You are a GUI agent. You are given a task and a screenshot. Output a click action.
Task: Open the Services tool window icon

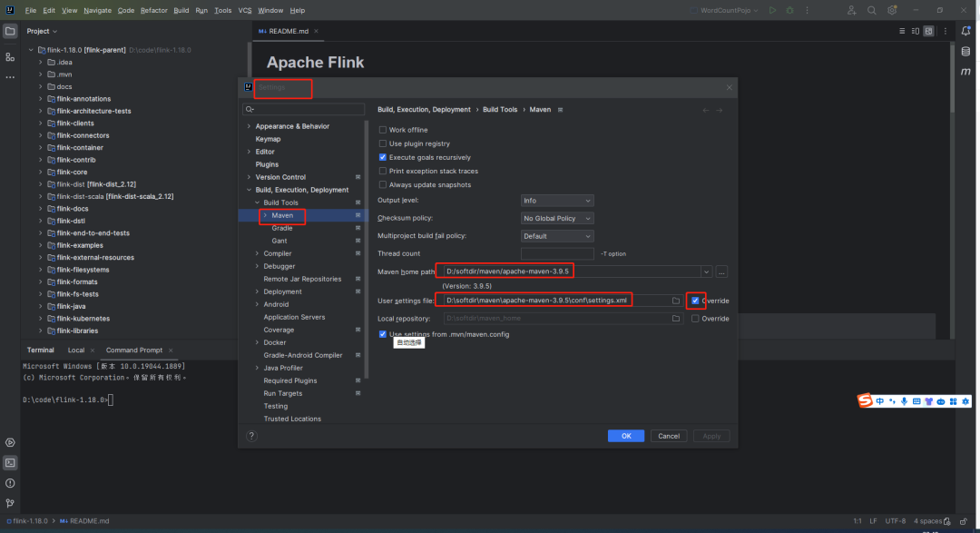coord(10,442)
